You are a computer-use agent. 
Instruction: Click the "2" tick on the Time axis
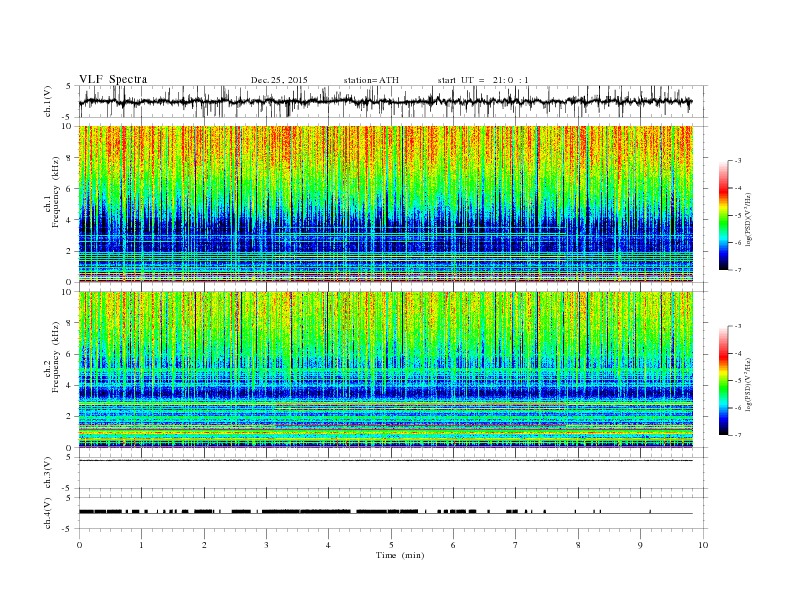[x=204, y=545]
